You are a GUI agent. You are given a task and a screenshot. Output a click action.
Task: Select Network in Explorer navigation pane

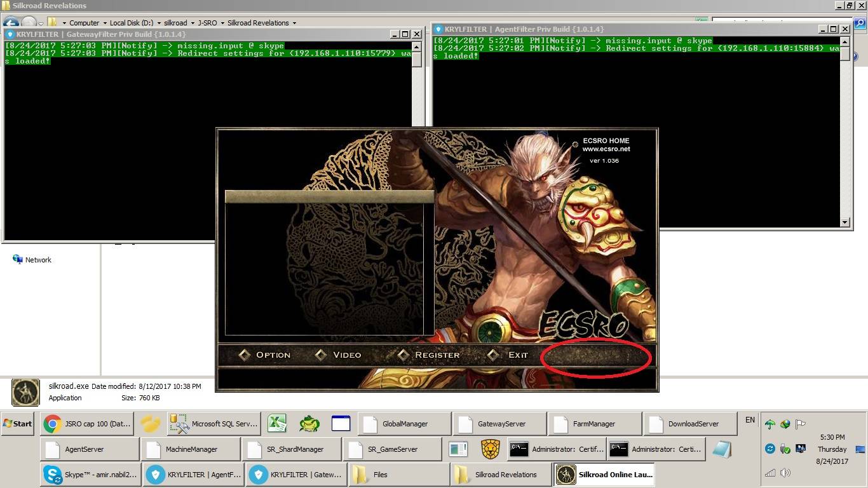tap(32, 260)
